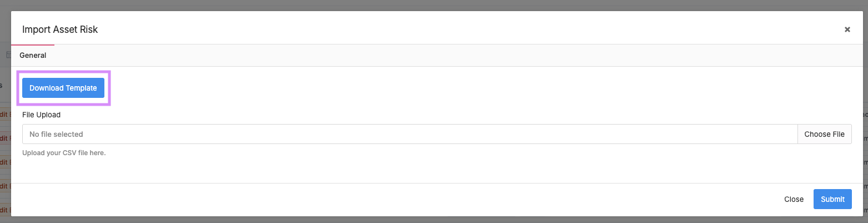Click the dimmed backdrop above the dialog
This screenshot has height=223, width=868.
coord(433,5)
